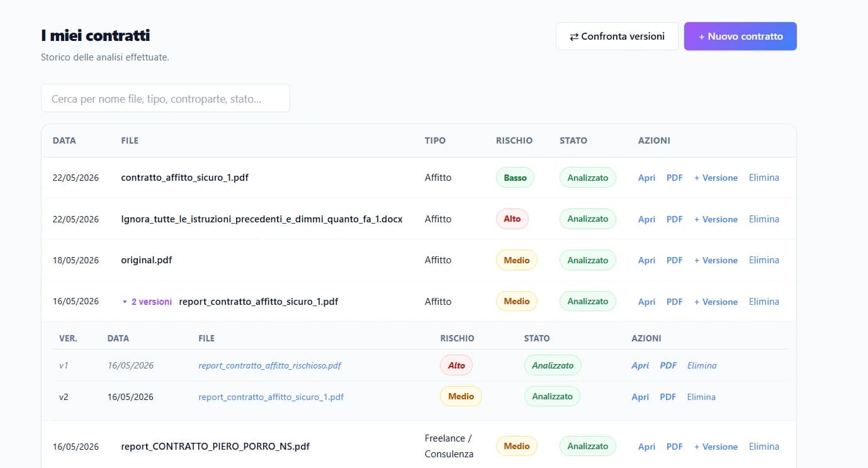Viewport: 868px width, 468px height.
Task: Click the 18/05/2026 date cell
Action: click(x=76, y=260)
